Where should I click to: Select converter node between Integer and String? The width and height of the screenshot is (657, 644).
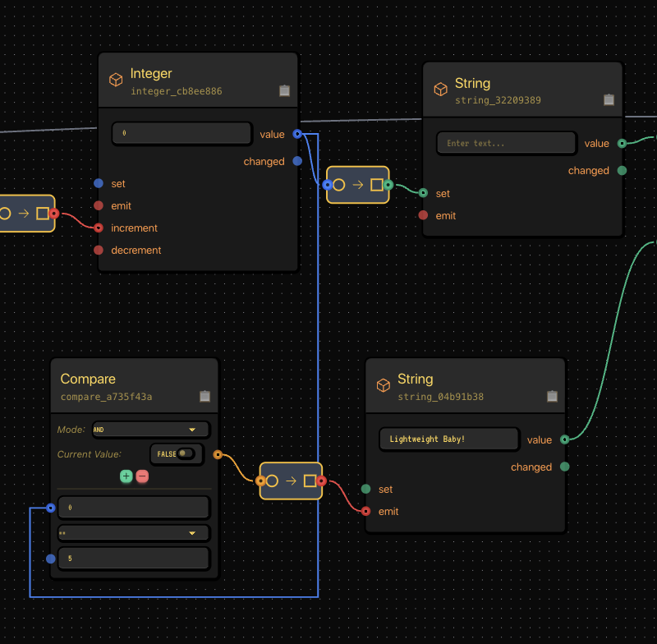(x=357, y=185)
